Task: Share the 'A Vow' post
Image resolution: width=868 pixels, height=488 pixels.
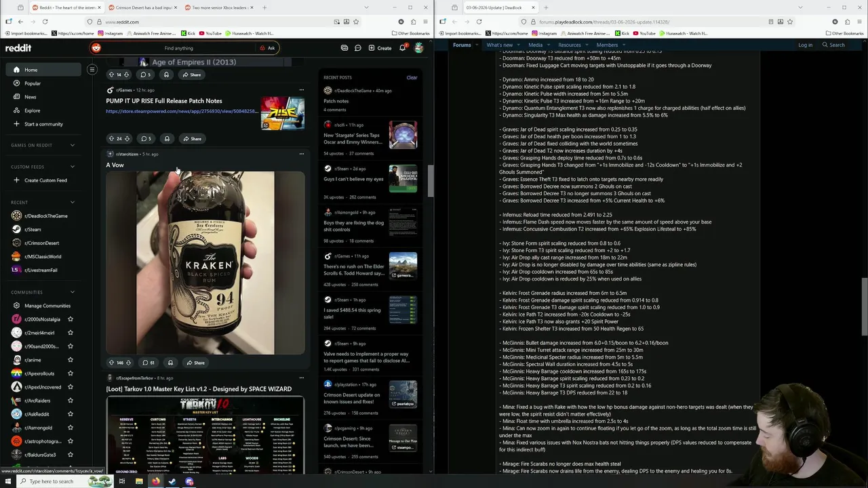Action: coord(195,363)
